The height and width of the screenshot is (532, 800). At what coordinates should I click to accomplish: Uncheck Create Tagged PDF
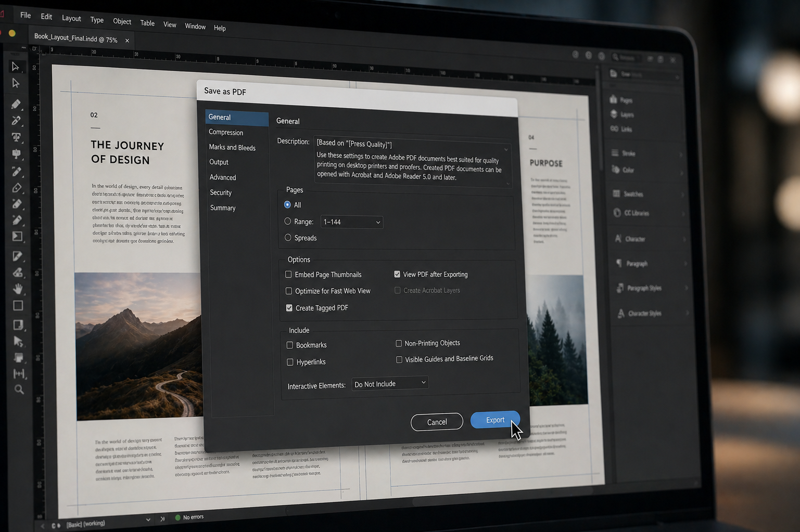(x=289, y=308)
